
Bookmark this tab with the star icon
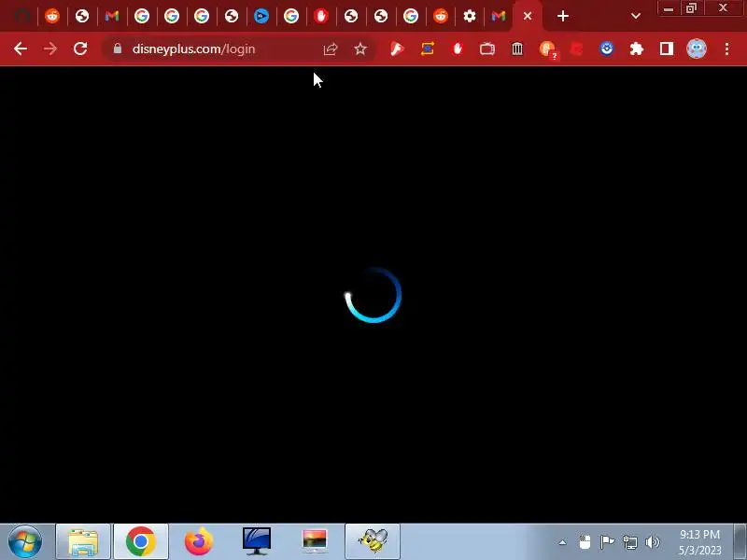360,49
